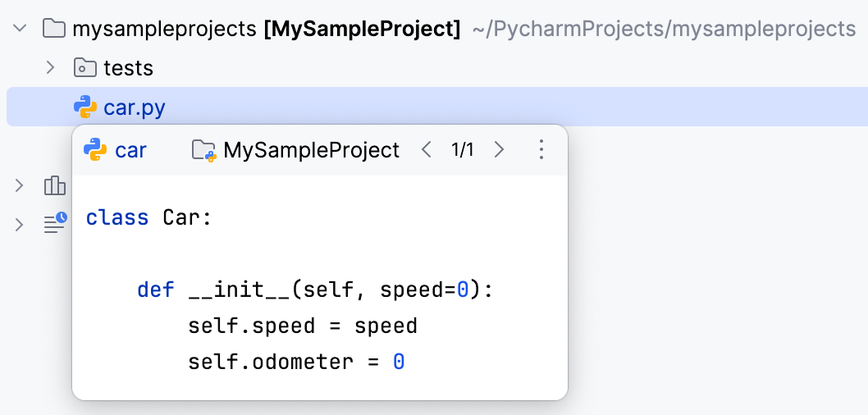
Task: Open the car title link in popup
Action: click(131, 150)
